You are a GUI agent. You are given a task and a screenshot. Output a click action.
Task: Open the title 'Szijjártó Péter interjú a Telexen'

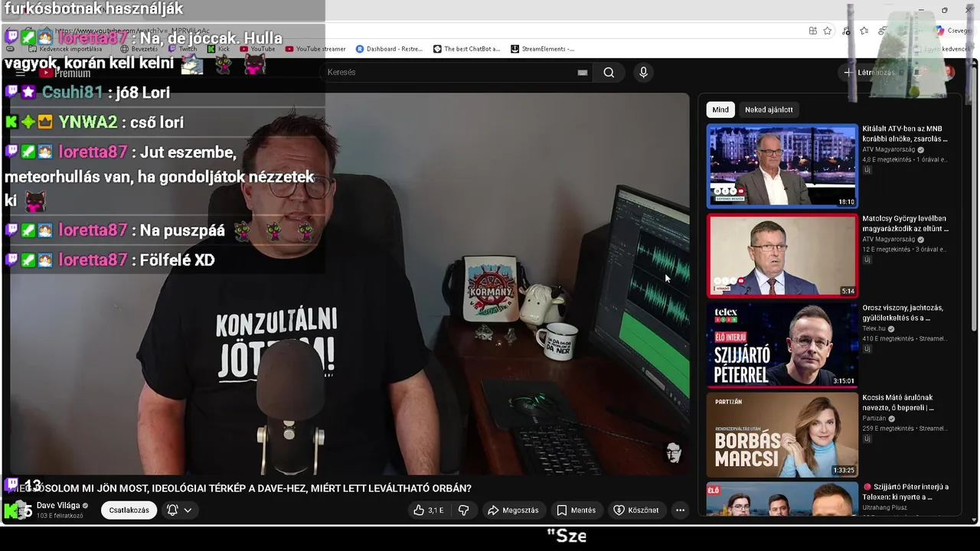pos(906,492)
